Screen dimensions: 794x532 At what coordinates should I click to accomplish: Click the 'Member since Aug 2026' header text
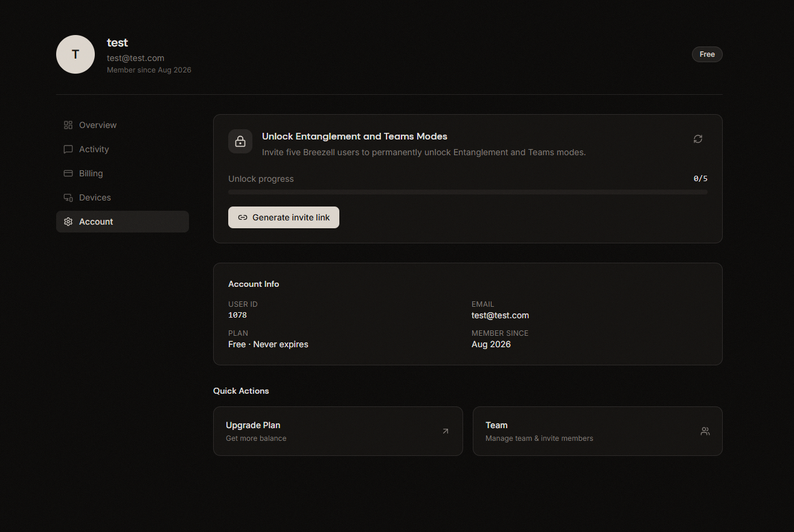point(149,70)
